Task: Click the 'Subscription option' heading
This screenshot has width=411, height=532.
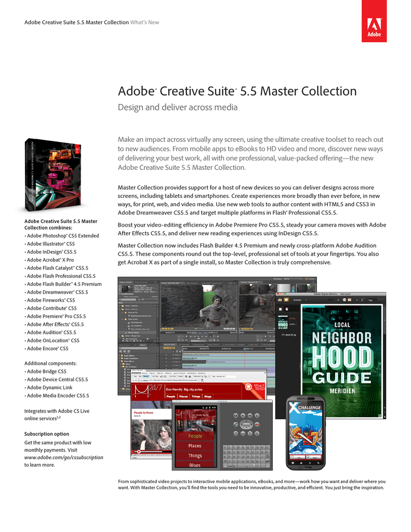Action: pyautogui.click(x=46, y=434)
